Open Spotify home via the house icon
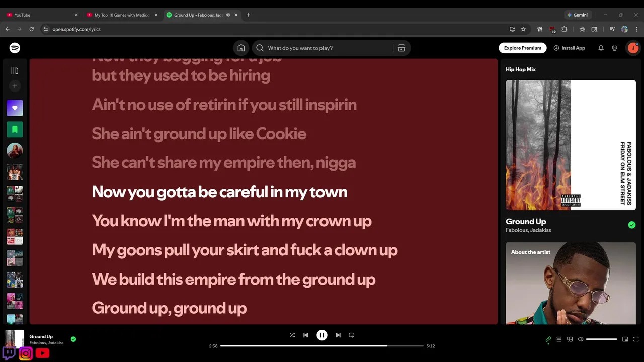 241,48
